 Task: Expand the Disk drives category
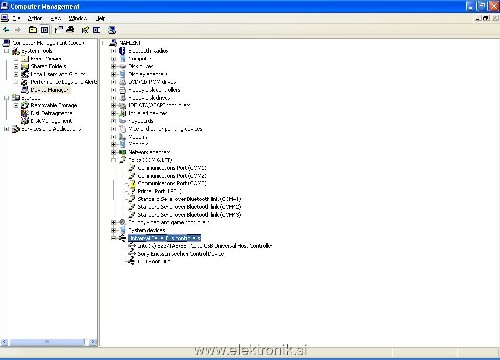(x=113, y=66)
